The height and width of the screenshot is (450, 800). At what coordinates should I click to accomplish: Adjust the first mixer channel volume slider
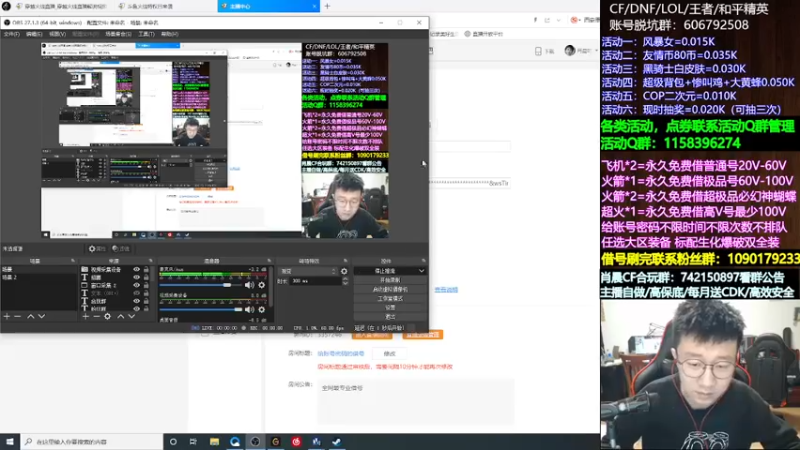[x=201, y=285]
